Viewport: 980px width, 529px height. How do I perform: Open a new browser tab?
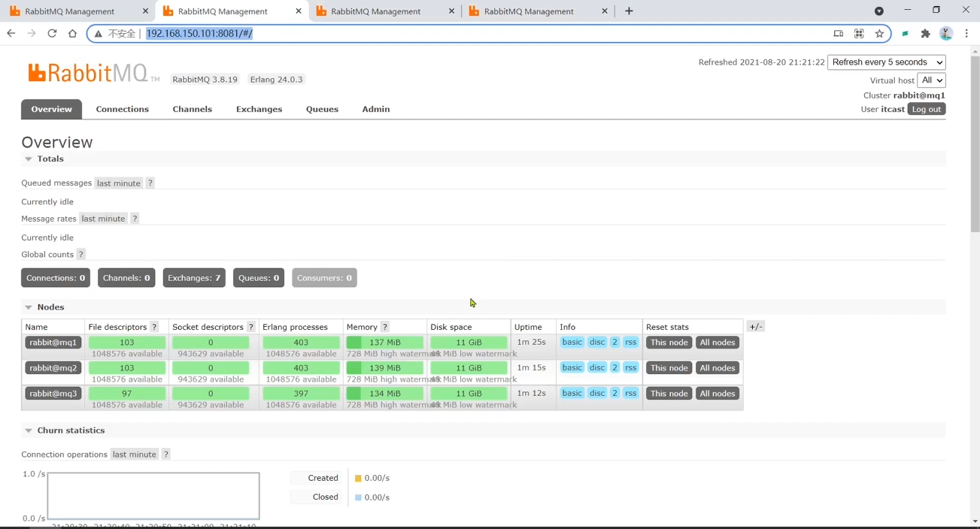click(629, 11)
